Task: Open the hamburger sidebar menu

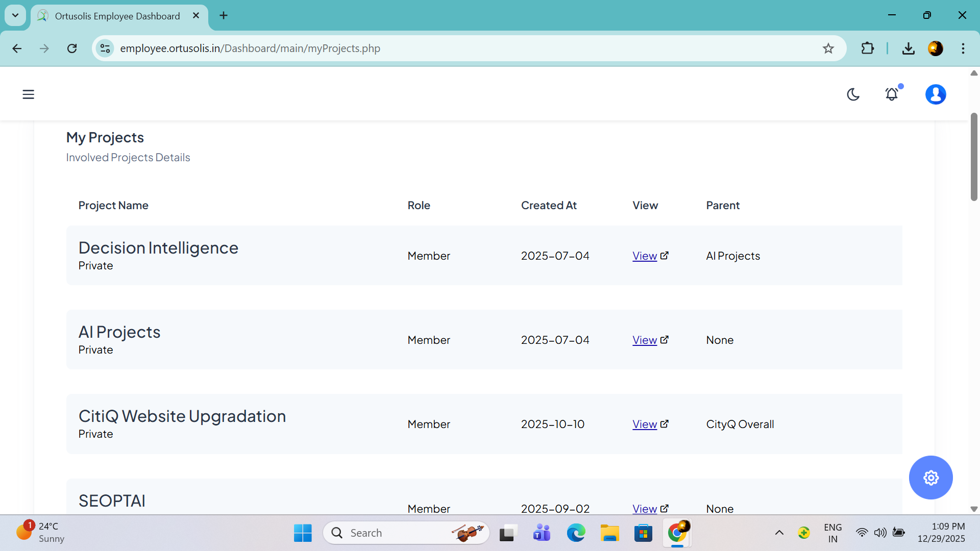Action: click(x=28, y=94)
